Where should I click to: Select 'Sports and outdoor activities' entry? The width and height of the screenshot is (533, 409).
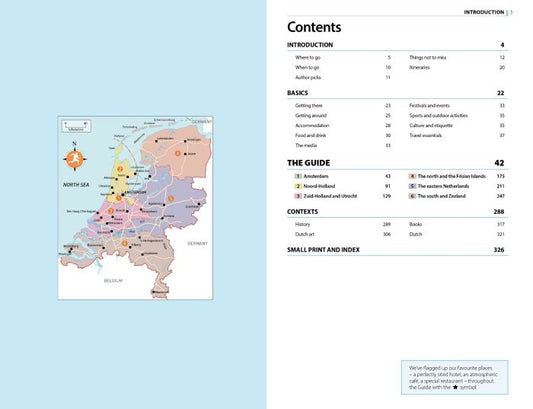click(x=439, y=115)
